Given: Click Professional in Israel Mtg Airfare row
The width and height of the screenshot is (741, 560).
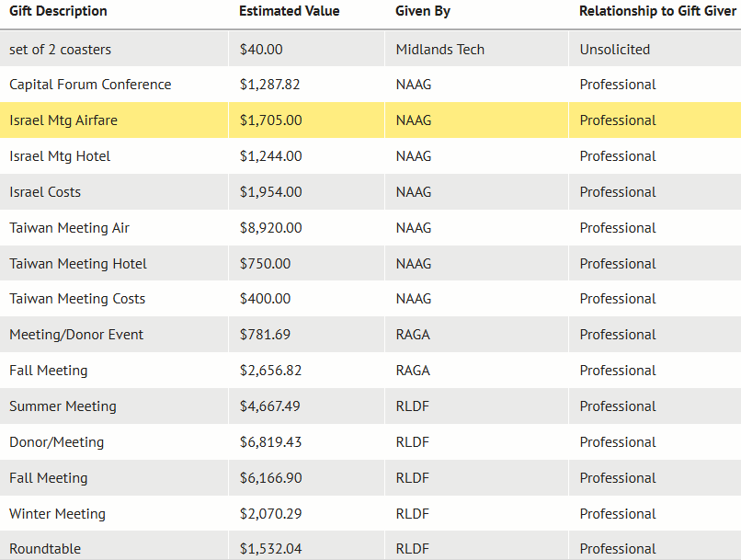Looking at the screenshot, I should click(x=618, y=120).
